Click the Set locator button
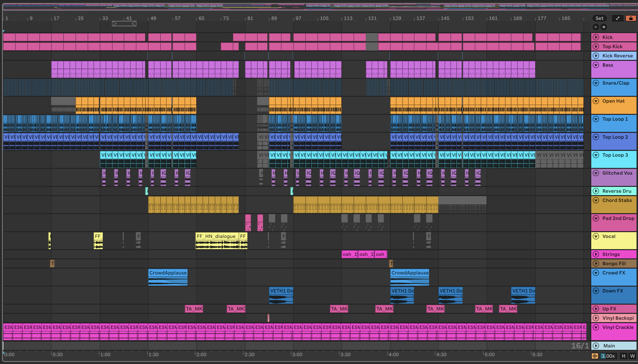 click(600, 18)
